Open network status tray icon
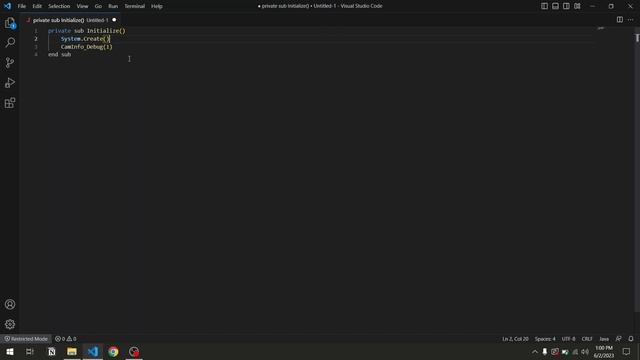The height and width of the screenshot is (360, 640). [575, 351]
